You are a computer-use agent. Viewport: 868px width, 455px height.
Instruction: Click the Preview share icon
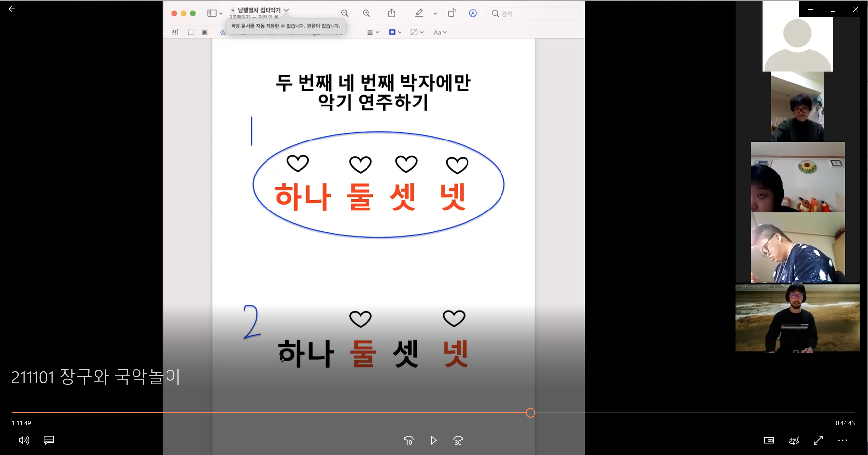(x=392, y=13)
